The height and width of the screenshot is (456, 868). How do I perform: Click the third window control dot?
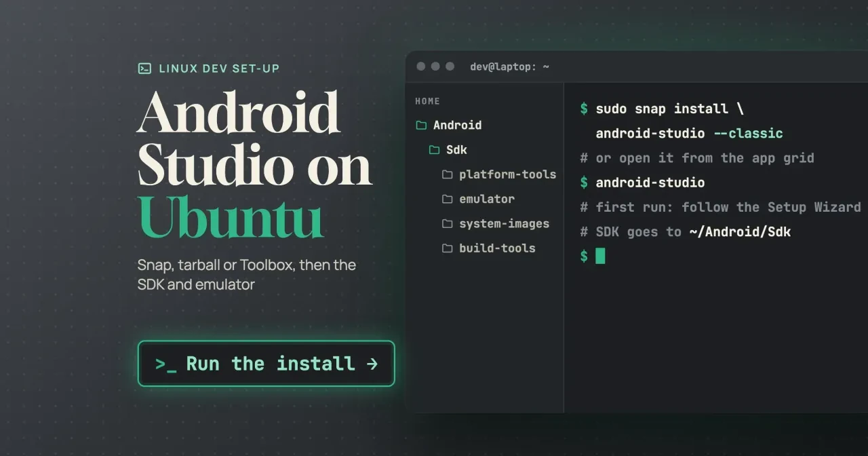(x=450, y=66)
